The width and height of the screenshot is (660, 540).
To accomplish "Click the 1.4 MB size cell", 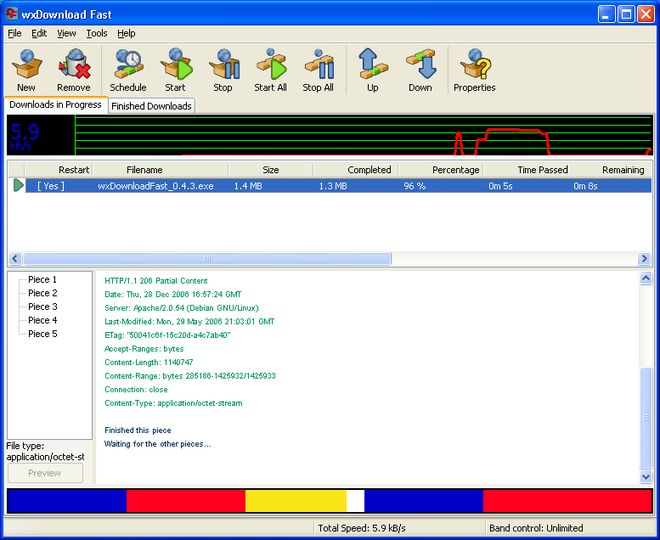I will [248, 186].
